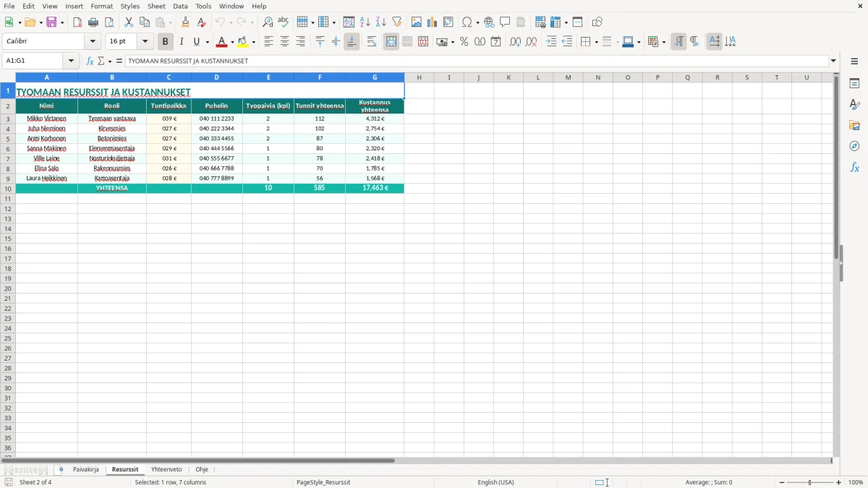Switch to the Yhteenveto sheet tab
The image size is (868, 488).
(x=166, y=470)
